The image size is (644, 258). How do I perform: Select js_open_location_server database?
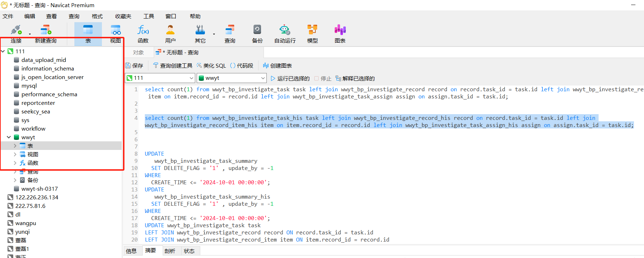point(52,77)
